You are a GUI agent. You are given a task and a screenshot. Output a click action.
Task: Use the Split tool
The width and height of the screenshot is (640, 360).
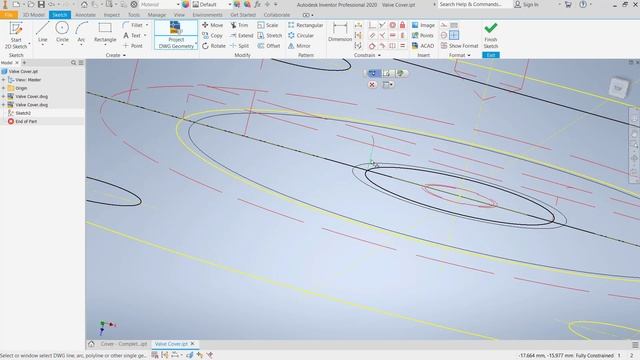[x=240, y=46]
